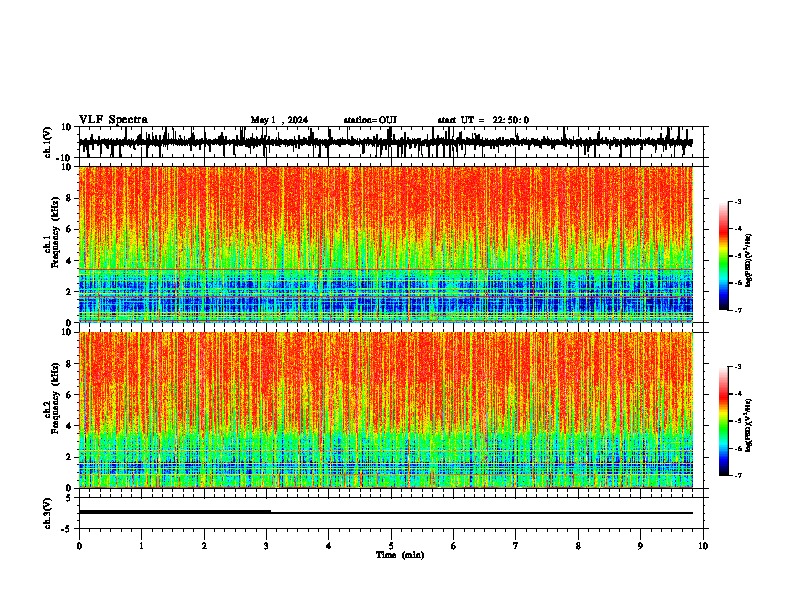Viewport: 792px width, 612px height.
Task: Click time axis tick label "1"
Action: coord(141,546)
